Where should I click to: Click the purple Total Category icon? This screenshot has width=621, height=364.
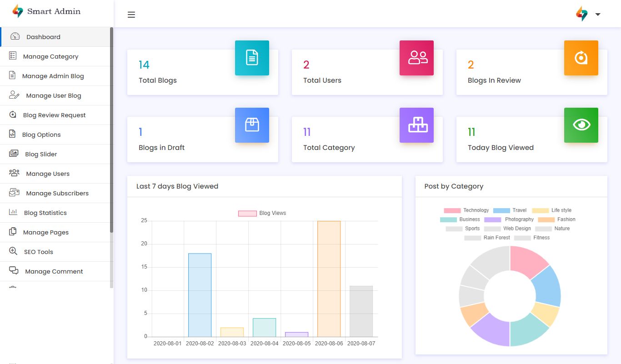tap(416, 125)
